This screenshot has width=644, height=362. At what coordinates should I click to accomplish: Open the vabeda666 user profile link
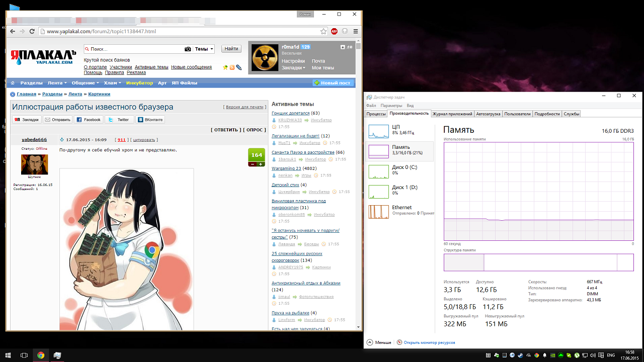click(34, 140)
